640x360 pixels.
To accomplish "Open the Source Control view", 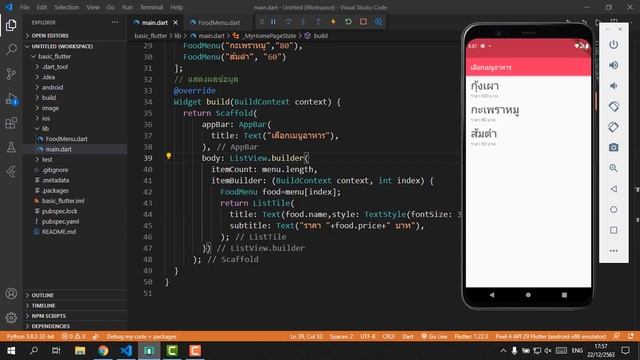I will tap(11, 73).
